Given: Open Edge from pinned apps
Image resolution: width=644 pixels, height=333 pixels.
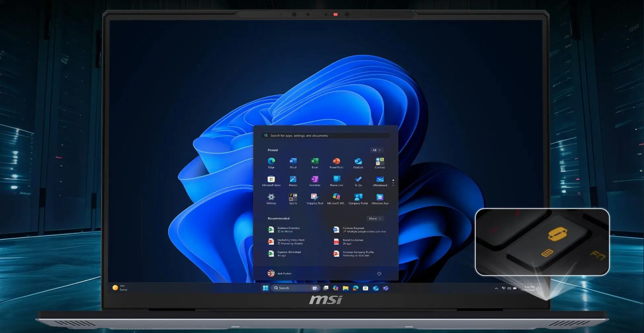Looking at the screenshot, I should pos(271,163).
